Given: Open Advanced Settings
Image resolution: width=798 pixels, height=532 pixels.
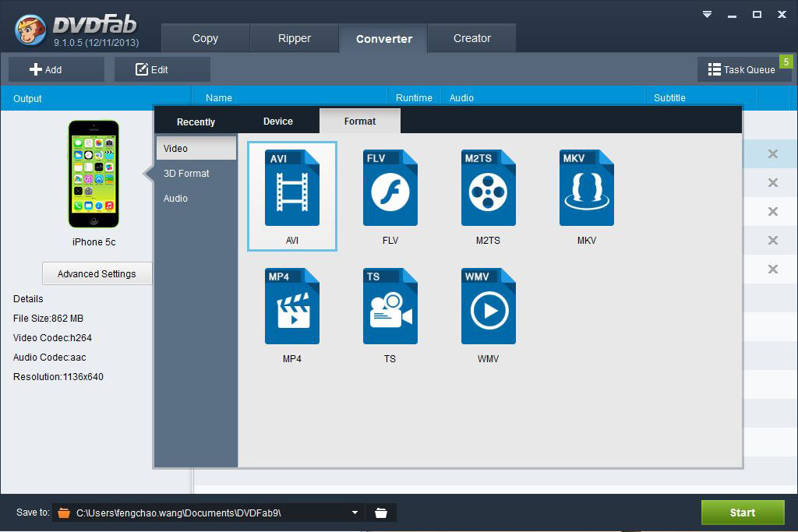Looking at the screenshot, I should pyautogui.click(x=97, y=273).
